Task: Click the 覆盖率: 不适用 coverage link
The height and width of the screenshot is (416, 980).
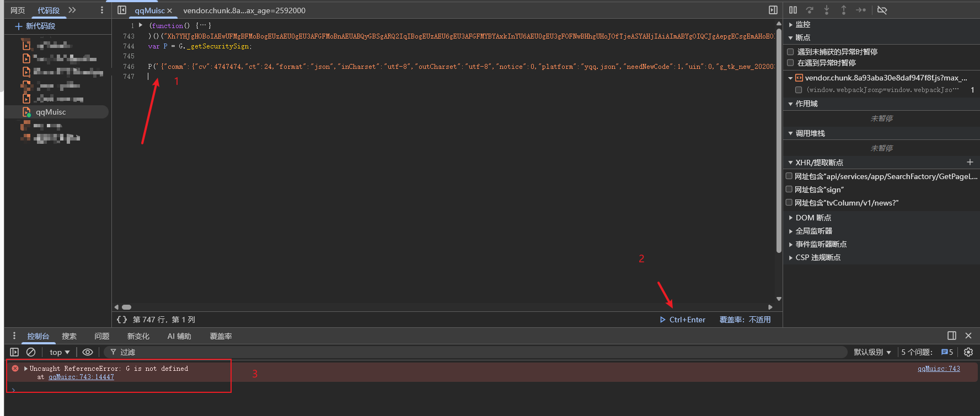Action: click(745, 320)
